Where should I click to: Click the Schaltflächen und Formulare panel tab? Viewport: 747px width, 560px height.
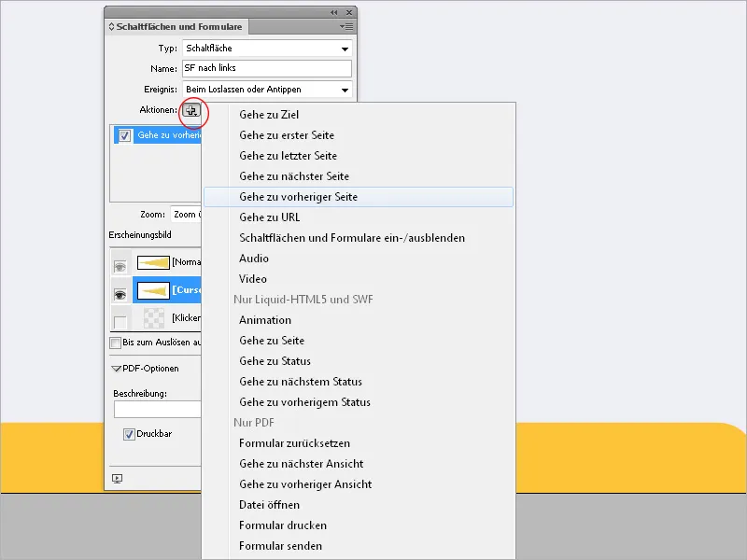(176, 27)
